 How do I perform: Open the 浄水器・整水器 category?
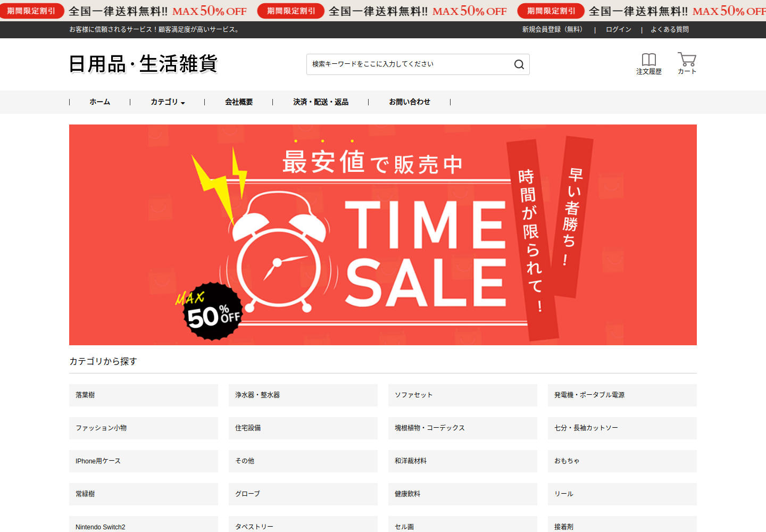(x=303, y=395)
